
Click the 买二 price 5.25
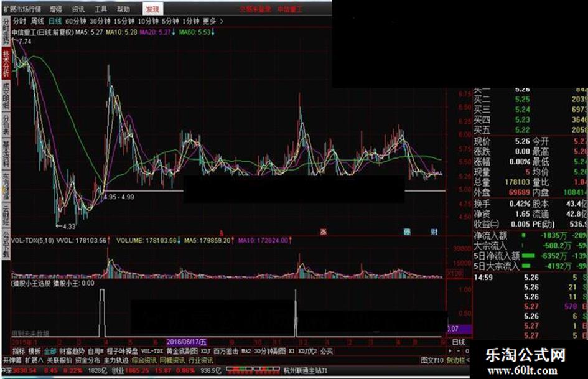[523, 100]
